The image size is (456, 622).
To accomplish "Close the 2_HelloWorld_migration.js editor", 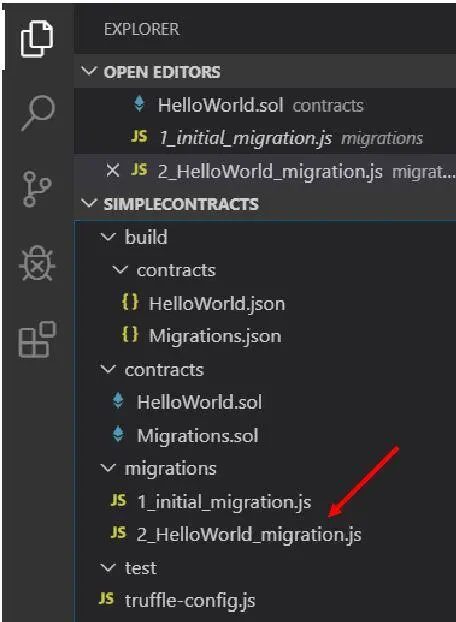I will [x=113, y=171].
